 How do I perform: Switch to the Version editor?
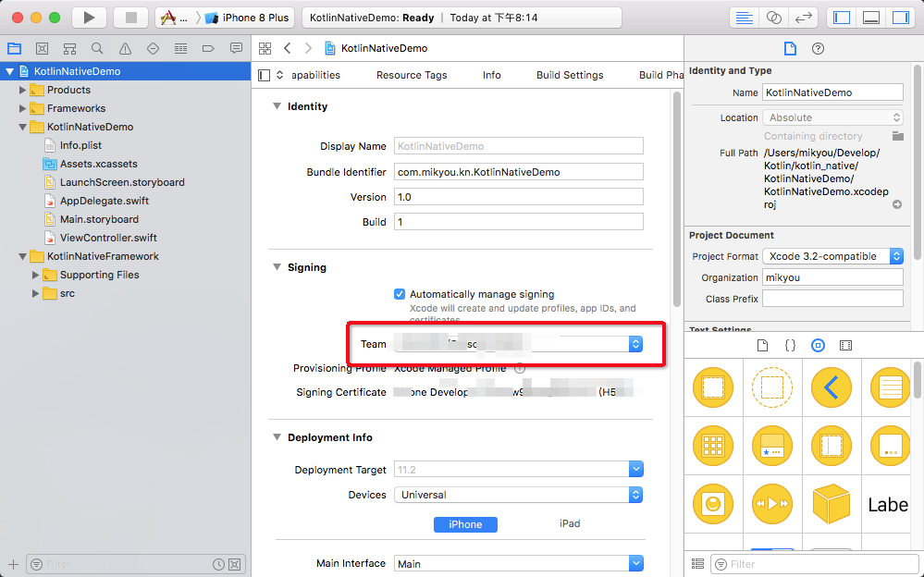pos(803,18)
